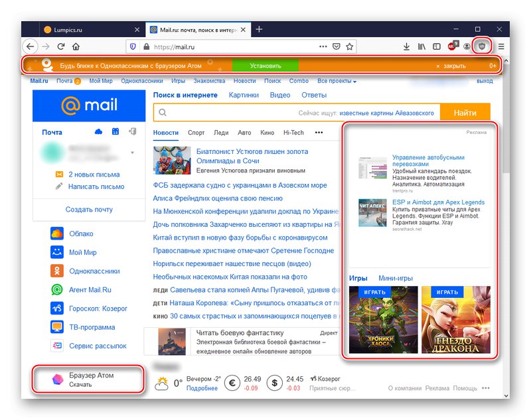Switch to the Кино news tab
Screen dimensions: 531x420
267,133
